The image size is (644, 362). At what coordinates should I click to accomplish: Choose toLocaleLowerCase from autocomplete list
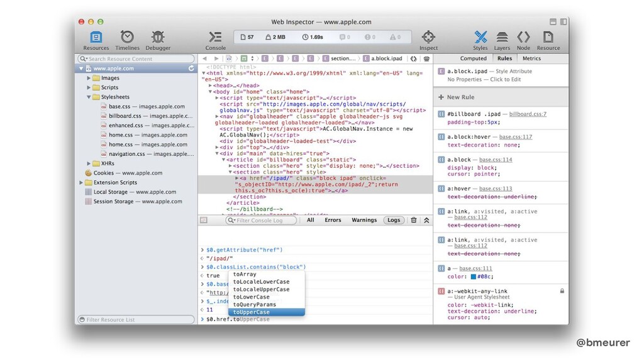point(267,282)
